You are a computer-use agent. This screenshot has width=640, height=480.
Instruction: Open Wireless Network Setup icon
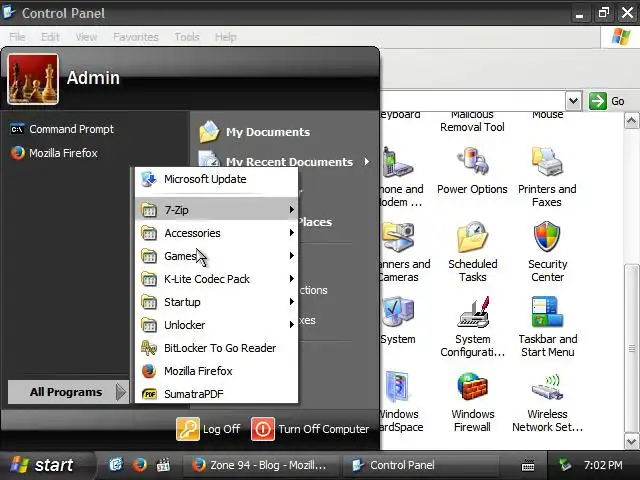coord(547,402)
